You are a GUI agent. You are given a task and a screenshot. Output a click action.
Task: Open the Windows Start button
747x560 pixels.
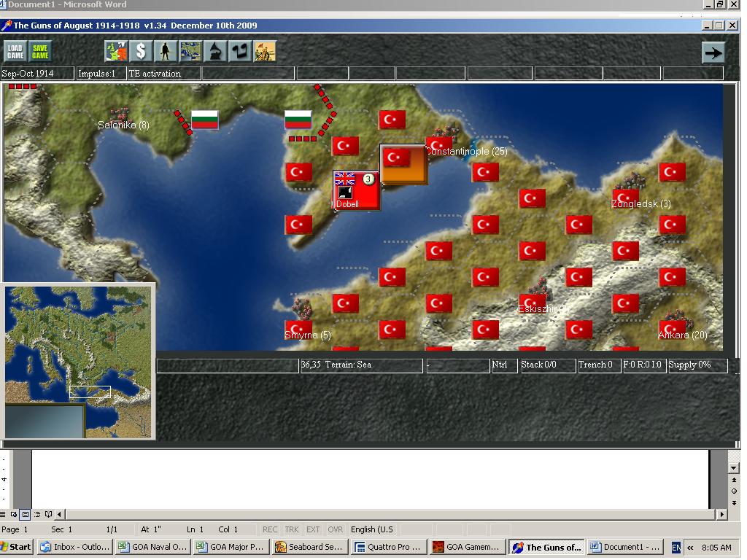coord(16,547)
